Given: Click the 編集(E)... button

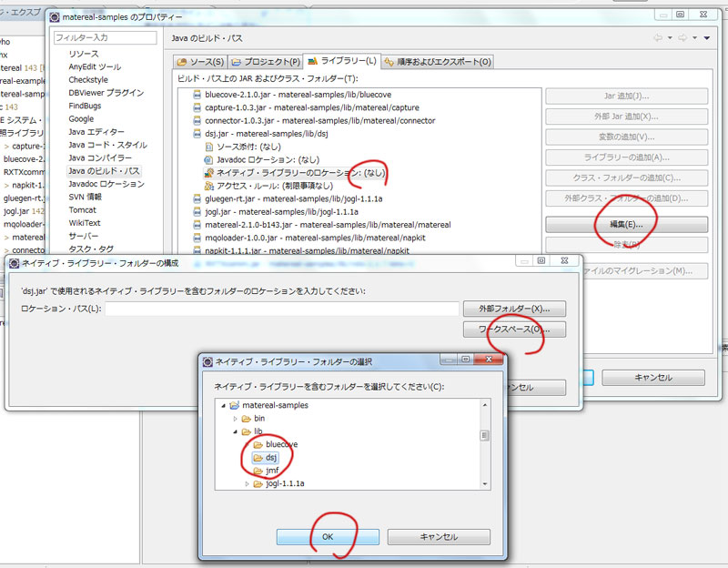Looking at the screenshot, I should (625, 224).
